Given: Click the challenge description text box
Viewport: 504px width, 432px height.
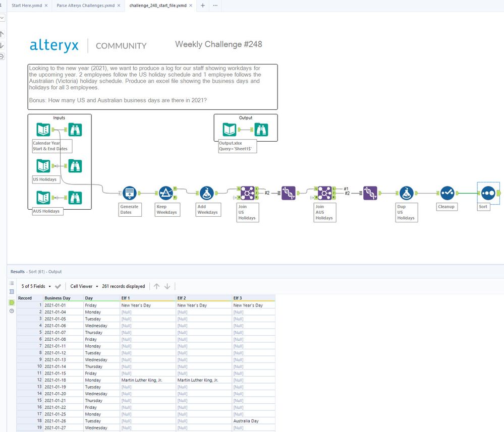Looking at the screenshot, I should tap(153, 87).
